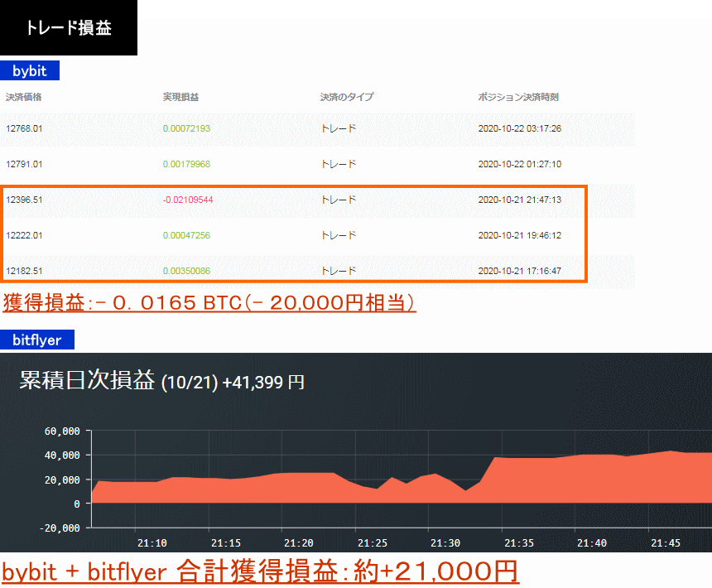712x588 pixels.
Task: Click the トレード損益 black header banner
Action: tap(69, 28)
